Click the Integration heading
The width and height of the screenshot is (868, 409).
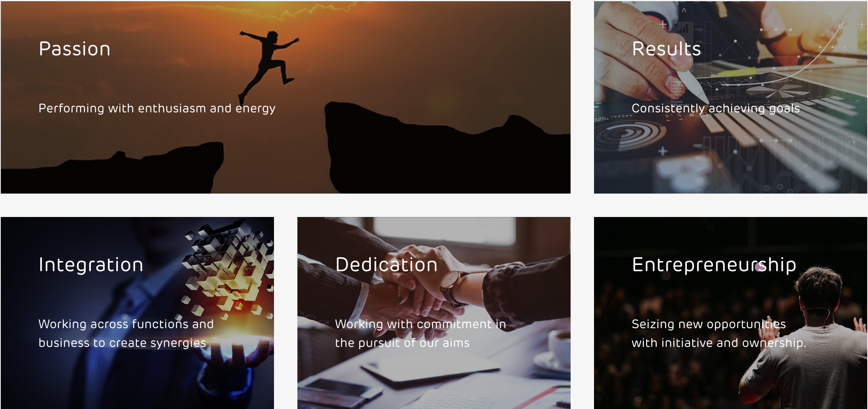pyautogui.click(x=91, y=265)
